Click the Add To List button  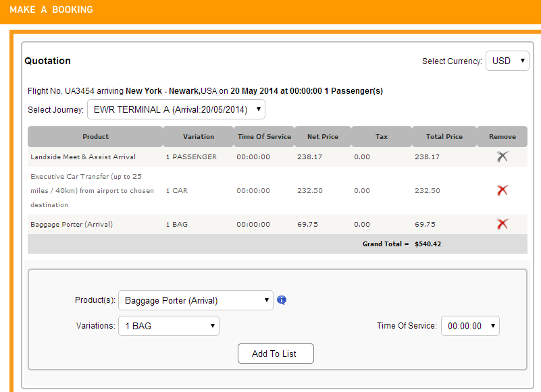(x=276, y=354)
